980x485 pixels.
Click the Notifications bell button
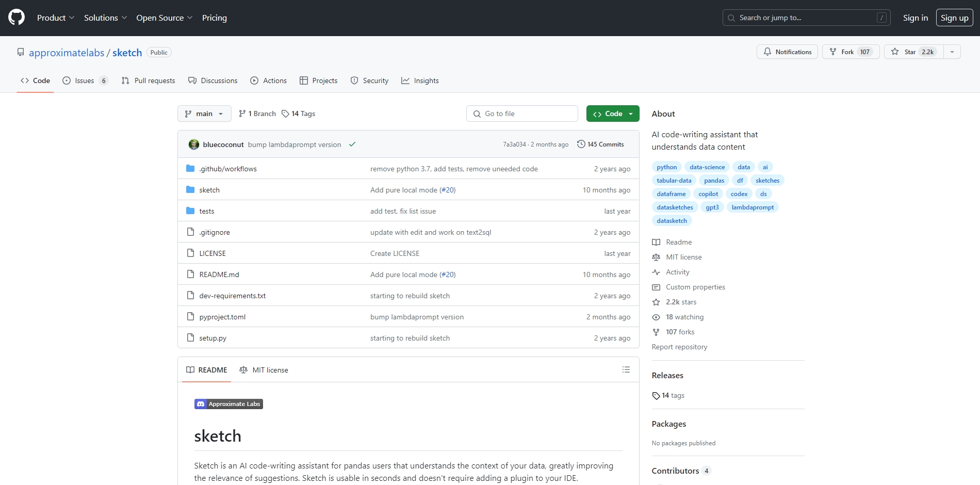787,52
